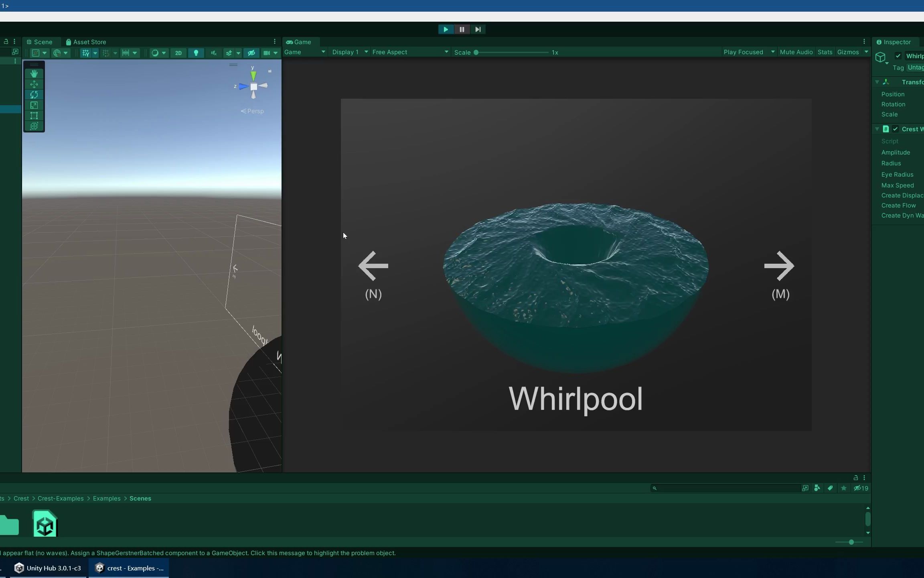
Task: Toggle scene lighting with the lightbulb icon
Action: pyautogui.click(x=196, y=53)
